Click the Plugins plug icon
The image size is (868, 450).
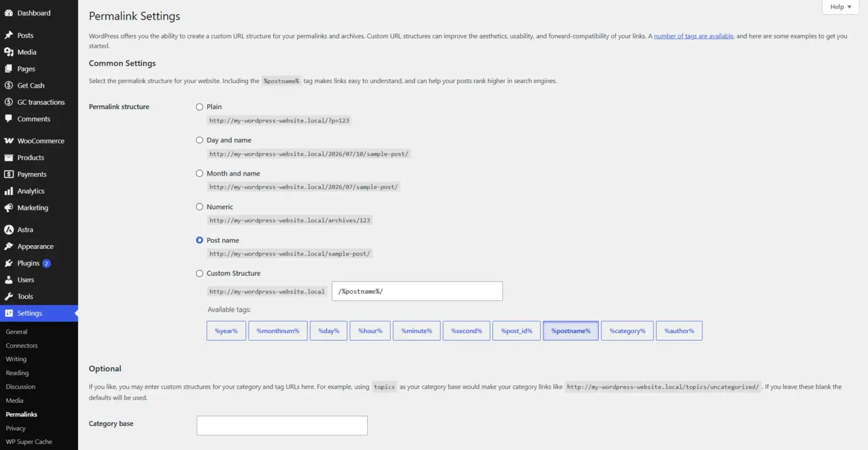(9, 263)
